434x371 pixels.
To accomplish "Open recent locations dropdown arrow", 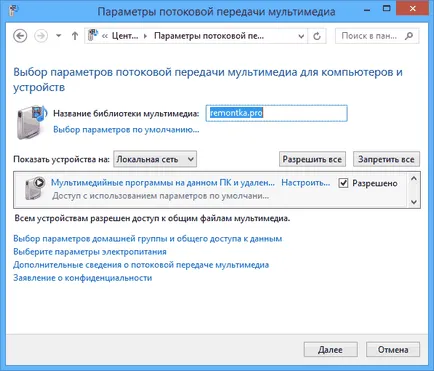I will pos(58,35).
